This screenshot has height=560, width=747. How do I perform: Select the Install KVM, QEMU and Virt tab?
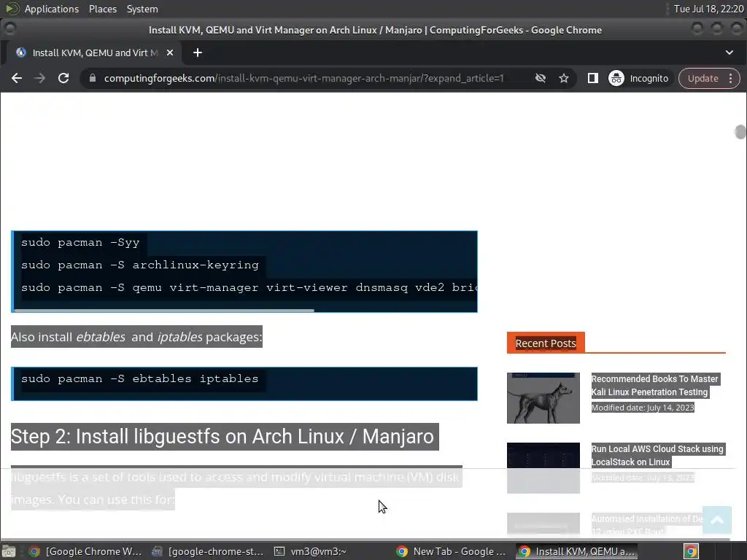click(x=94, y=52)
